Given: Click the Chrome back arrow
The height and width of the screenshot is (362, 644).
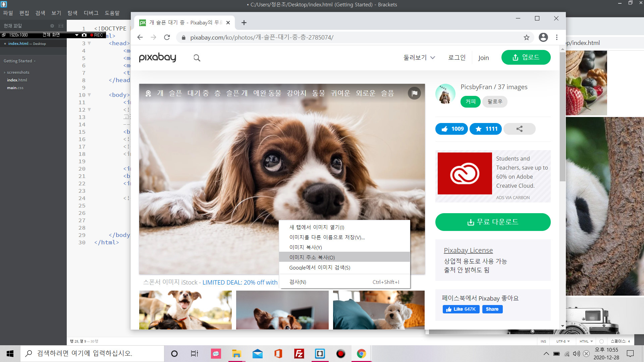Looking at the screenshot, I should [140, 37].
